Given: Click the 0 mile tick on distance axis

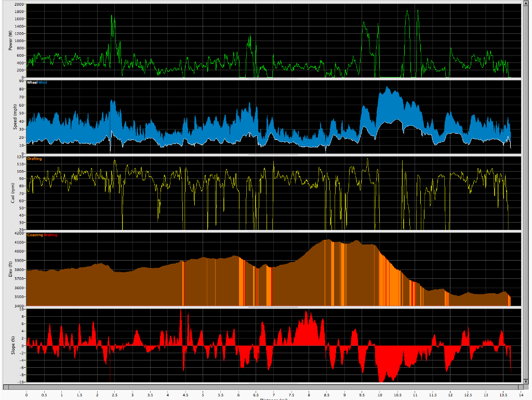Looking at the screenshot, I should click(x=26, y=395).
